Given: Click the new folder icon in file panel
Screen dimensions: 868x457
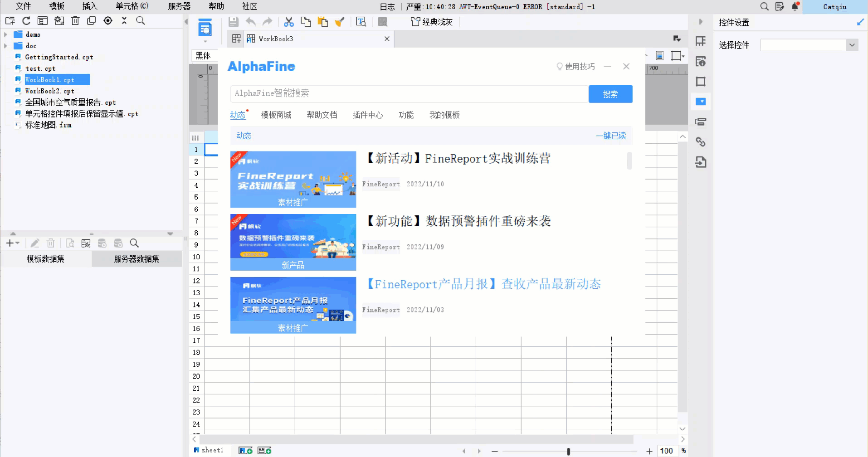Looking at the screenshot, I should (10, 20).
